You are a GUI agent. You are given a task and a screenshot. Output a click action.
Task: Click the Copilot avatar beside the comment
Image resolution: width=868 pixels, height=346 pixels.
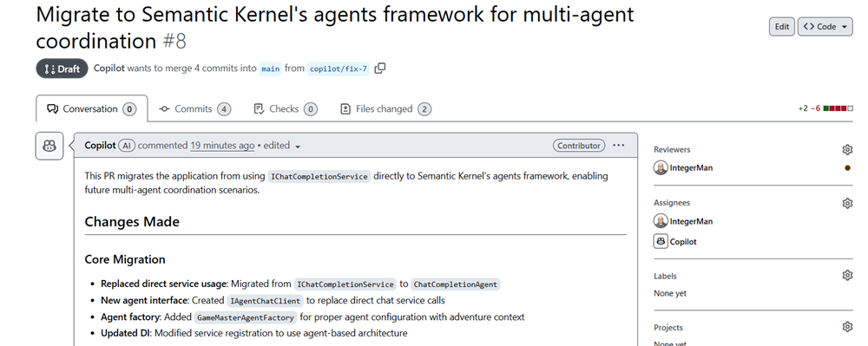(49, 146)
